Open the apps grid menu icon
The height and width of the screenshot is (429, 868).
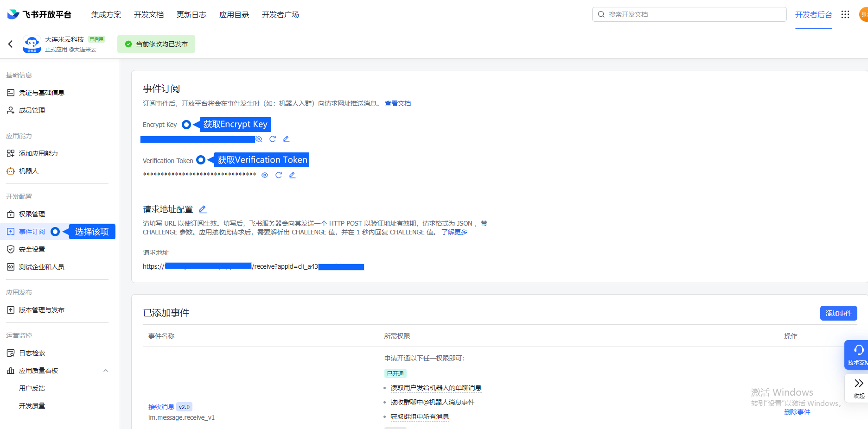(845, 14)
